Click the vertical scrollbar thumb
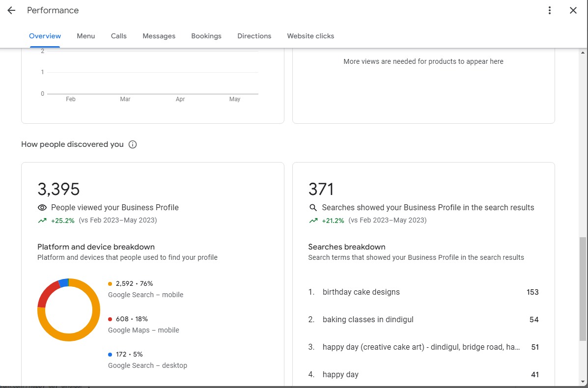 pyautogui.click(x=583, y=289)
